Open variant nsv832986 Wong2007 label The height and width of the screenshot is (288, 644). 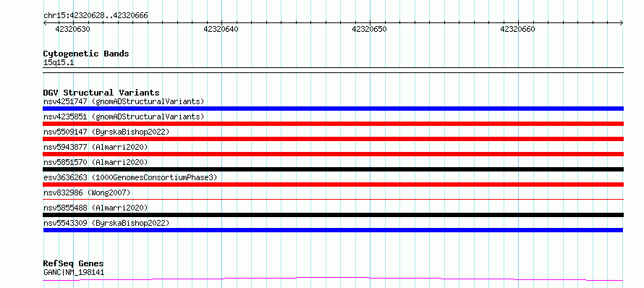[x=87, y=192]
